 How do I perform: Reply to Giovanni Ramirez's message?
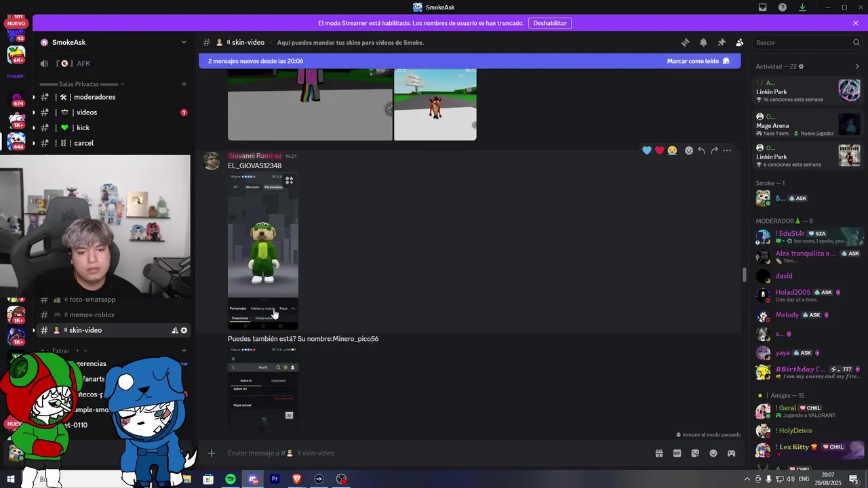point(701,150)
